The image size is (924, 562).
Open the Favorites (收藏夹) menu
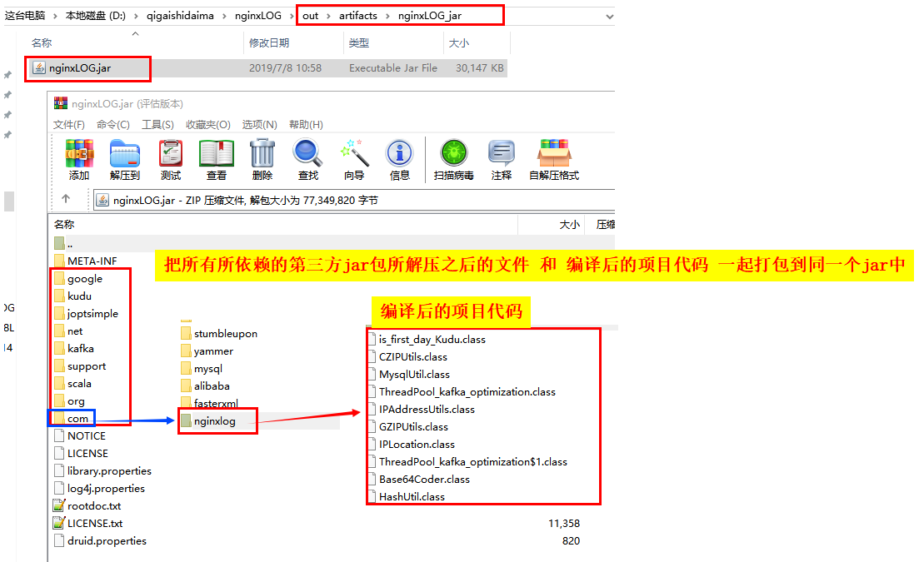pyautogui.click(x=208, y=125)
